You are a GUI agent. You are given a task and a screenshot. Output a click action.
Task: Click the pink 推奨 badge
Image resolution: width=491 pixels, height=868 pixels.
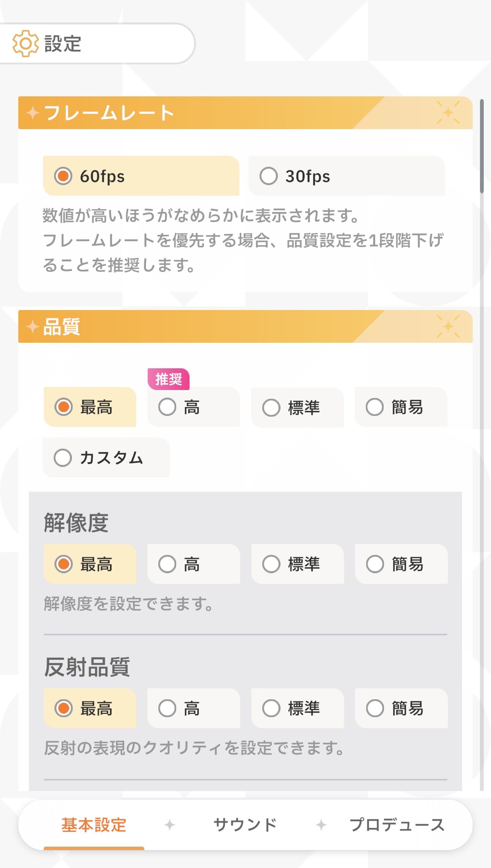click(168, 379)
